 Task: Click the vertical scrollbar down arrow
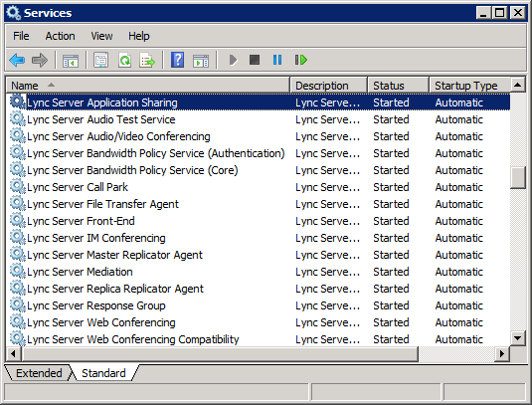(x=518, y=338)
